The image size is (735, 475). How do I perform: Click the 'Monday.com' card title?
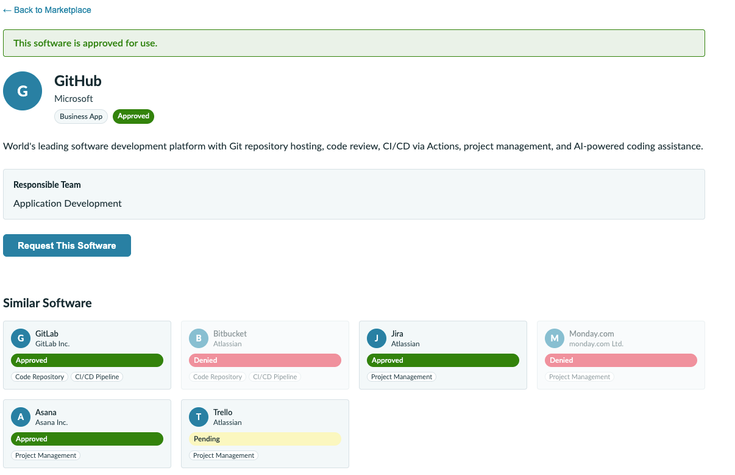click(x=592, y=333)
